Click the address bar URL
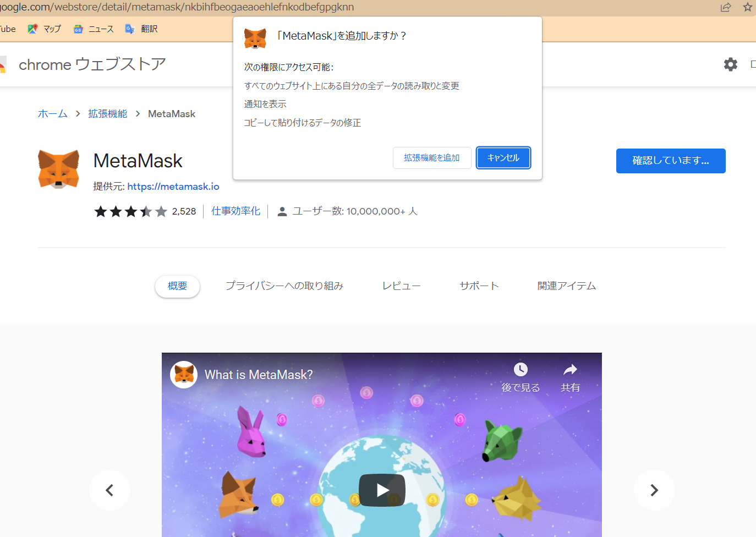756x537 pixels. pyautogui.click(x=177, y=7)
